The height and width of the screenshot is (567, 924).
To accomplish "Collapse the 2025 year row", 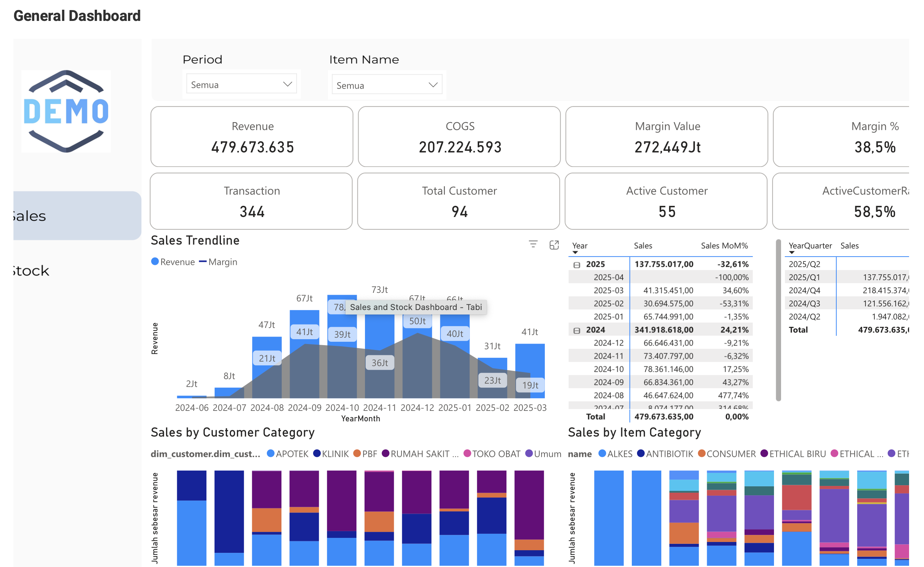I will [x=577, y=265].
